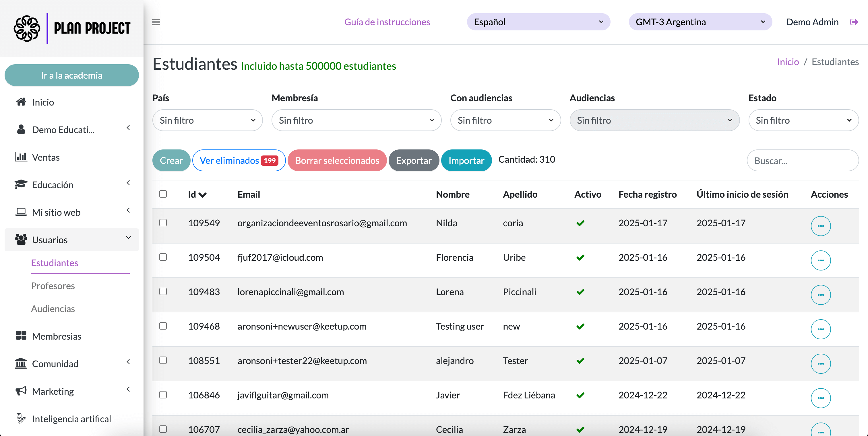The height and width of the screenshot is (436, 868).
Task: Click the Exportar button
Action: pos(413,160)
